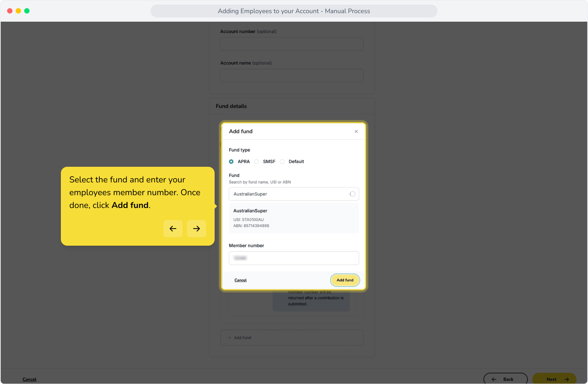This screenshot has height=384, width=588.
Task: Click Cancel link inside the Add fund dialog
Action: point(241,280)
